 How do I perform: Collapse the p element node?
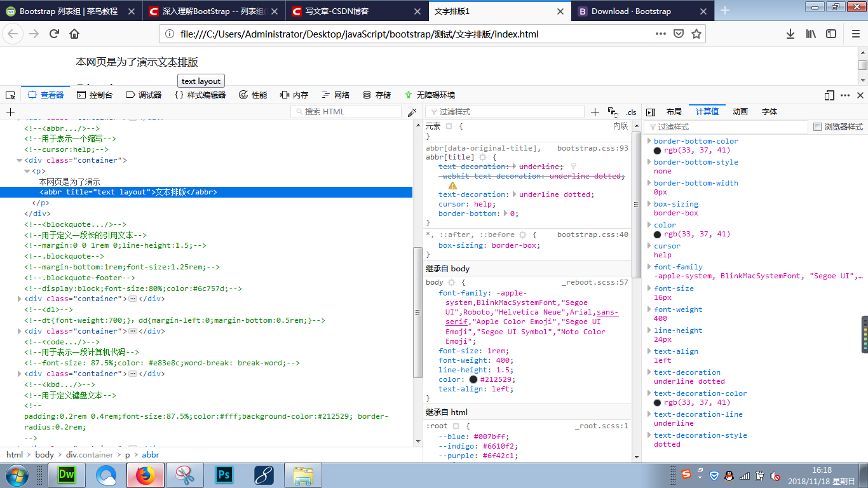pos(27,171)
